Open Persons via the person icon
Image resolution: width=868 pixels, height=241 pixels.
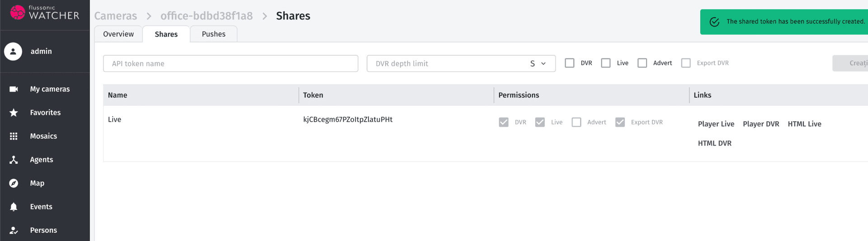point(14,230)
